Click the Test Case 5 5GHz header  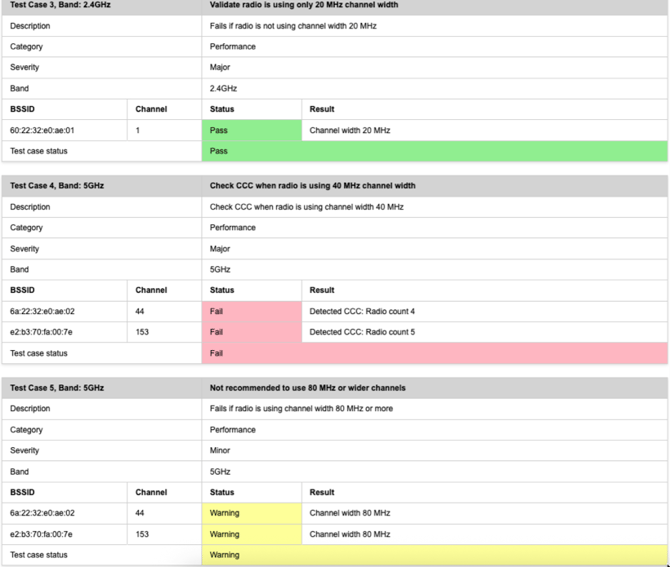coord(57,388)
